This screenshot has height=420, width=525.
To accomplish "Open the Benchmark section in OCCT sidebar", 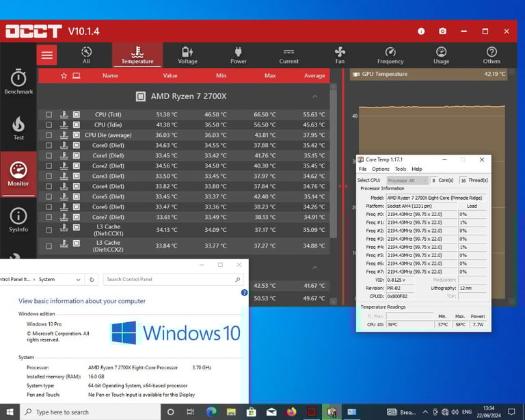I will pos(18,82).
